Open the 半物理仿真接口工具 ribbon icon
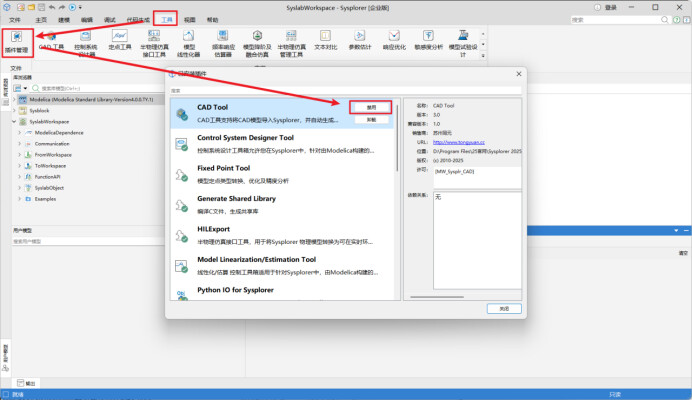 click(154, 43)
